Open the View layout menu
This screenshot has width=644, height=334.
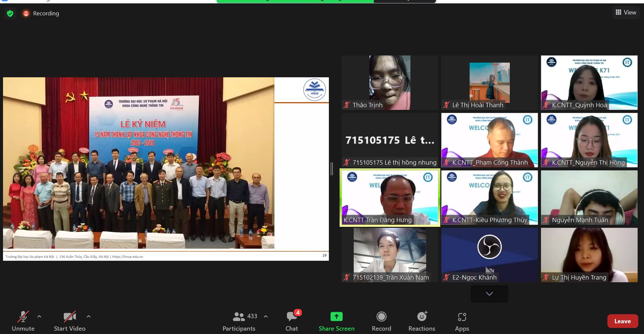coord(626,12)
